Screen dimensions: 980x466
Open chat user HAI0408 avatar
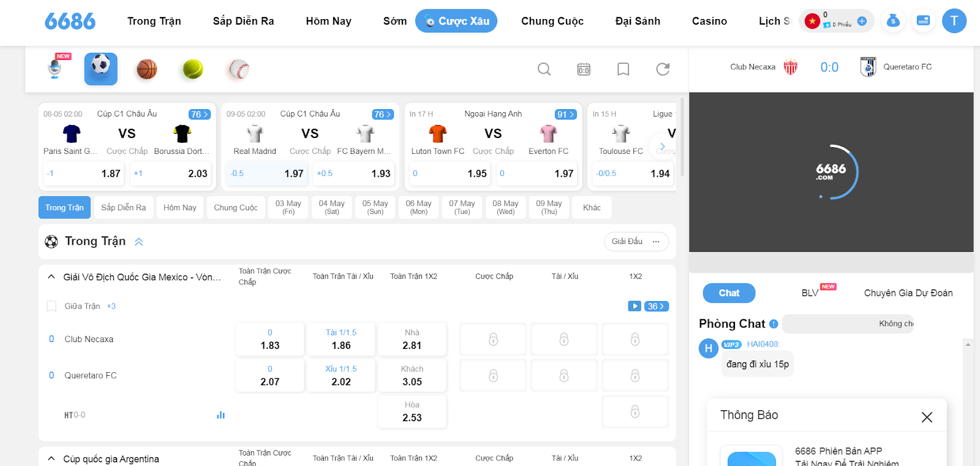click(709, 348)
